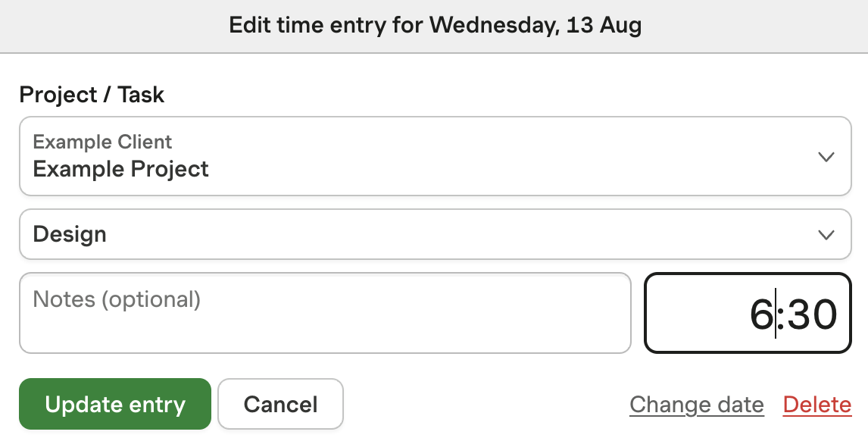Save changes with Update entry

click(115, 404)
